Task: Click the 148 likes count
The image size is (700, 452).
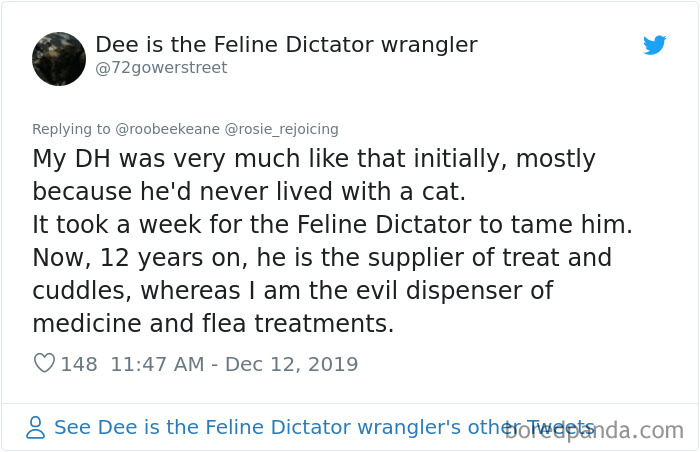Action: coord(79,364)
